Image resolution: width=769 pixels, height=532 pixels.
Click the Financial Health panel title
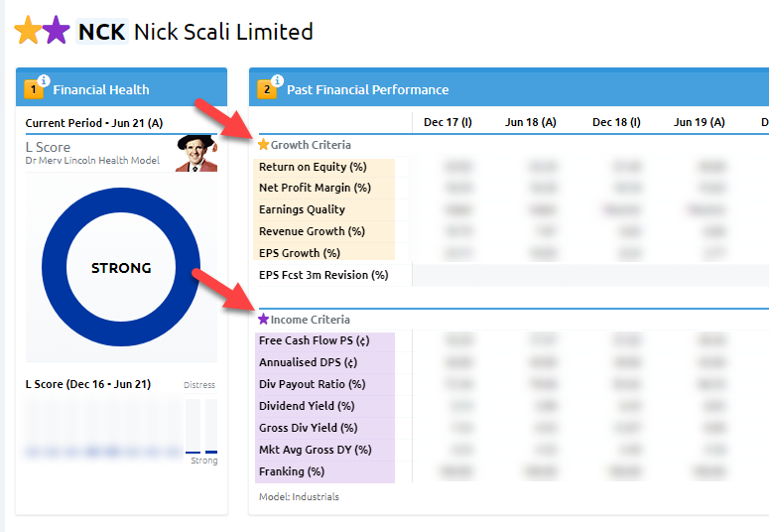(x=101, y=89)
